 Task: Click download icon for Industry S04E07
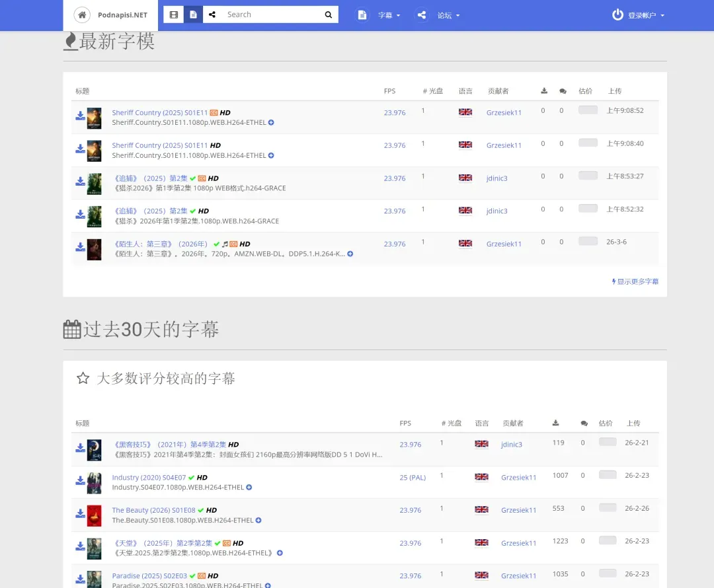[80, 481]
